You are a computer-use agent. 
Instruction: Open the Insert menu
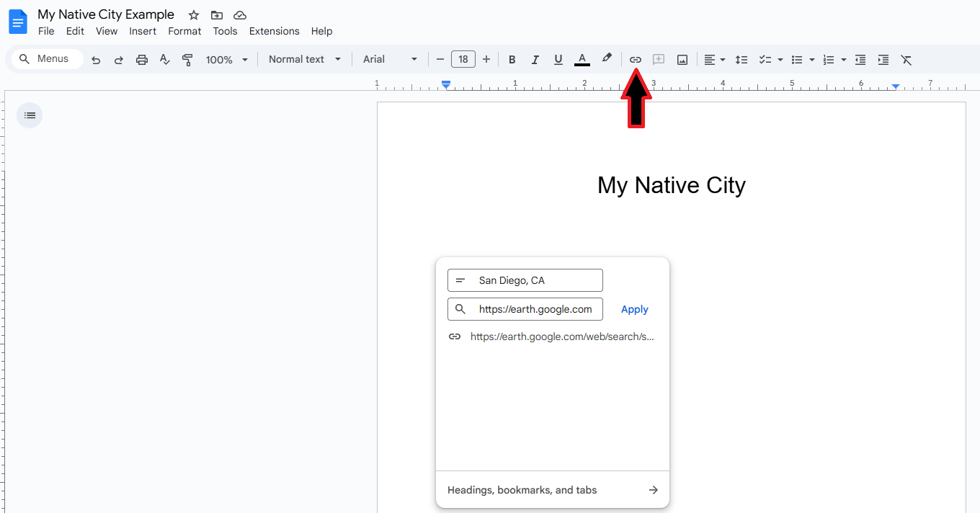coord(143,31)
